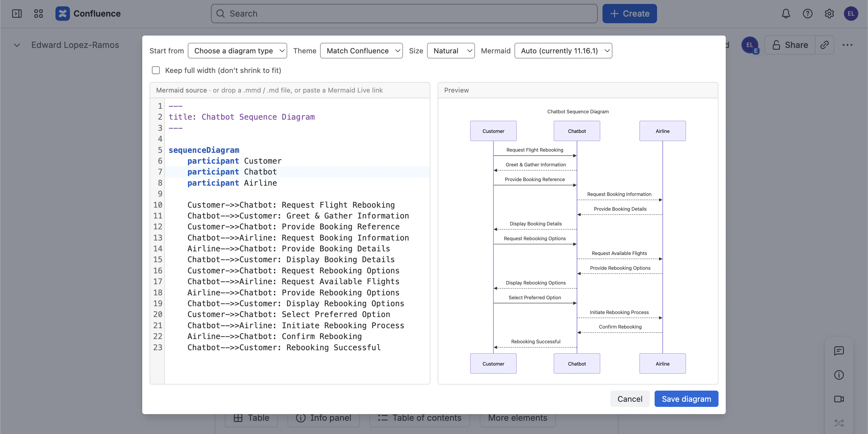Open the three-dot more actions menu
Image resolution: width=868 pixels, height=434 pixels.
click(847, 45)
